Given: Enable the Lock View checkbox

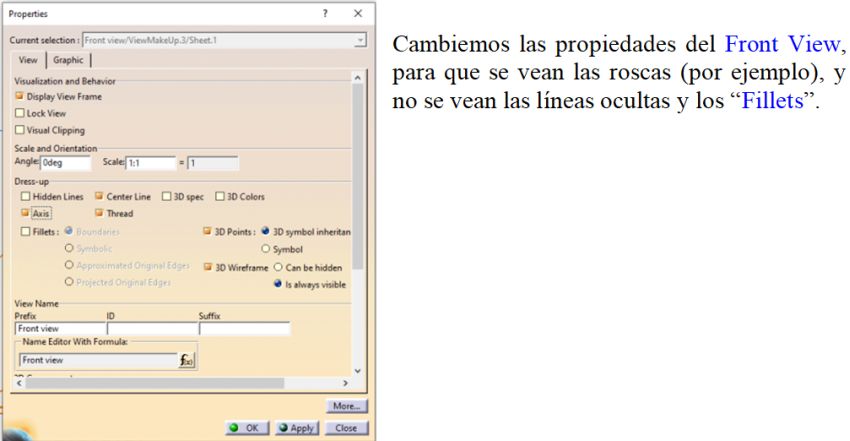Looking at the screenshot, I should pyautogui.click(x=20, y=114).
